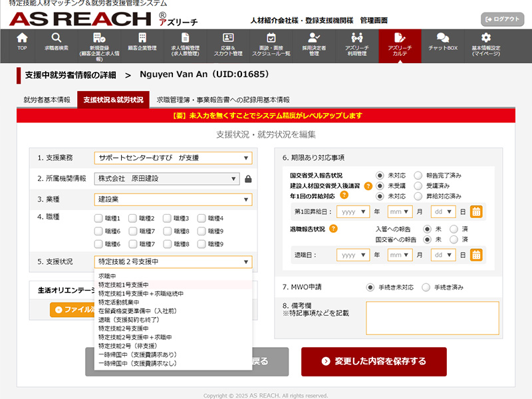The width and height of the screenshot is (532, 399).
Task: Choose 退職(支援契約も終了) option
Action: pos(173,320)
